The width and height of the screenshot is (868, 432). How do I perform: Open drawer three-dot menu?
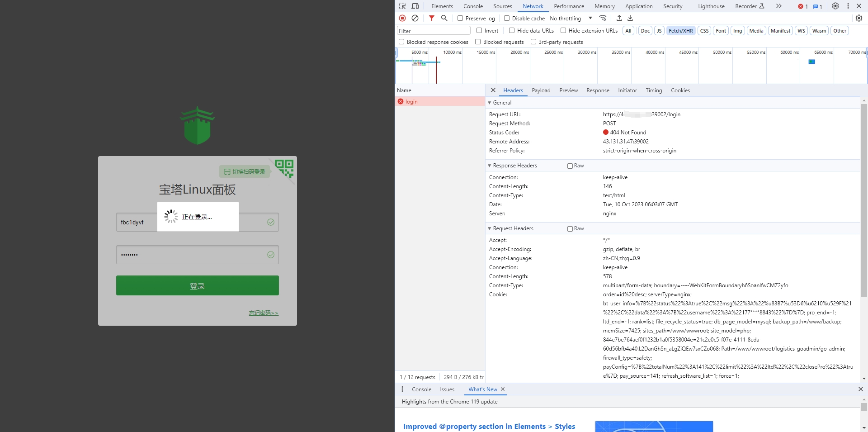tap(402, 389)
